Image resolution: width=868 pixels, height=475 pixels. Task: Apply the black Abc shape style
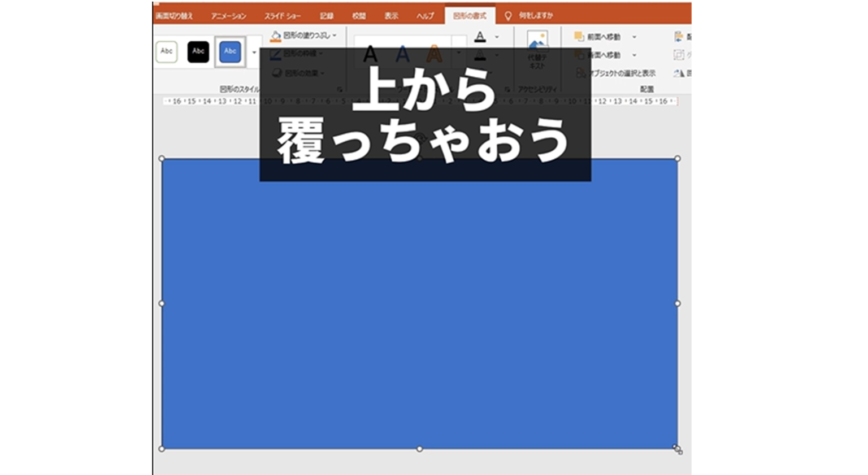point(198,51)
